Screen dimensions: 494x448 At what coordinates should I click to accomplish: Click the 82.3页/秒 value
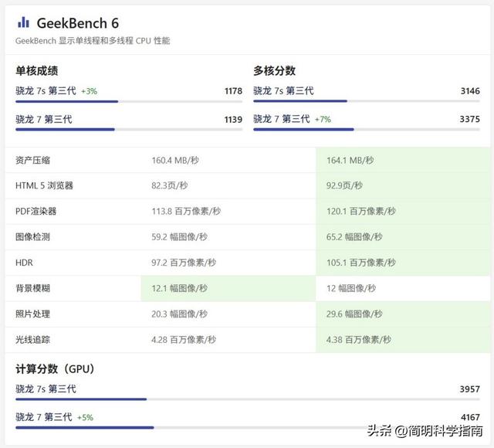coord(170,185)
